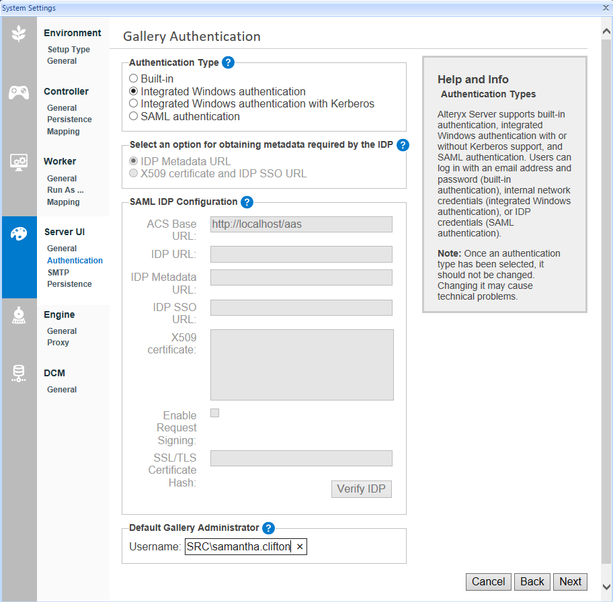Open Worker Mapping page
The image size is (613, 602).
click(63, 202)
